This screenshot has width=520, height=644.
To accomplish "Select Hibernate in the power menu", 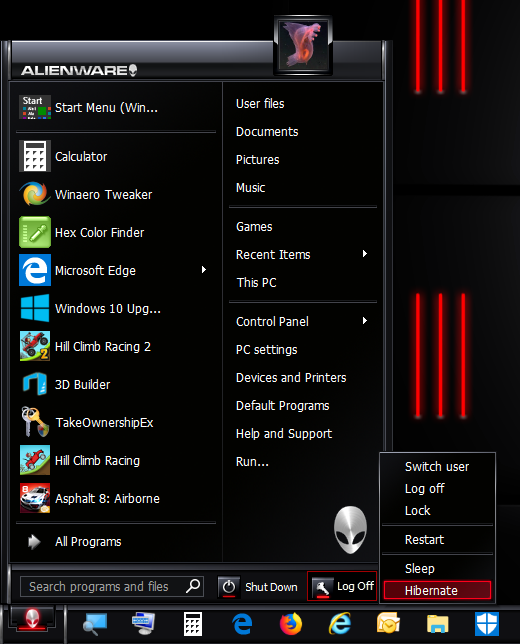I will pos(437,590).
